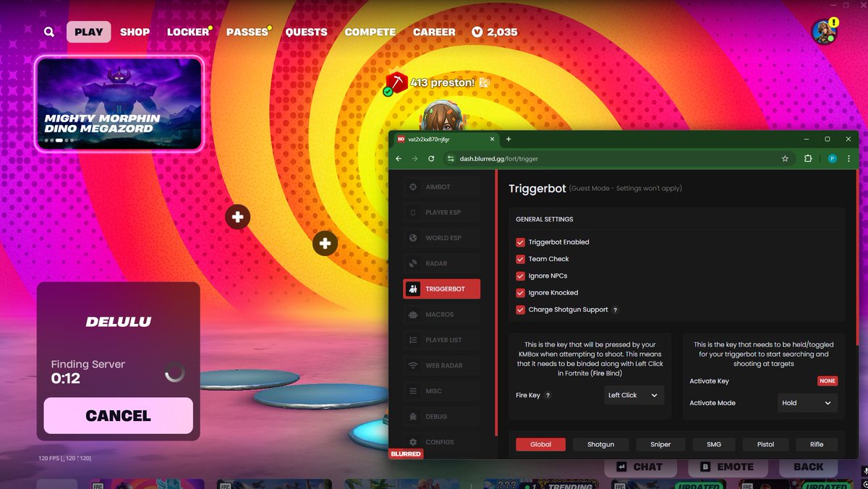Click the EMOTE button in Fortnite

726,467
